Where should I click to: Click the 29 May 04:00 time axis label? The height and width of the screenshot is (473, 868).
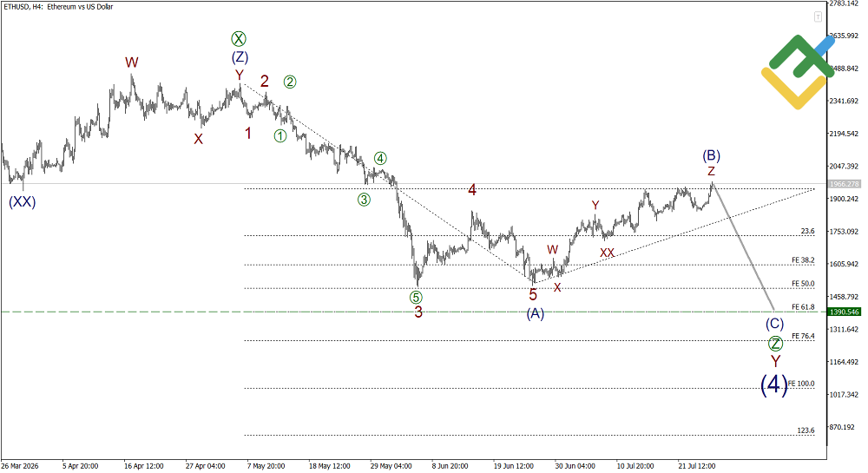391,466
